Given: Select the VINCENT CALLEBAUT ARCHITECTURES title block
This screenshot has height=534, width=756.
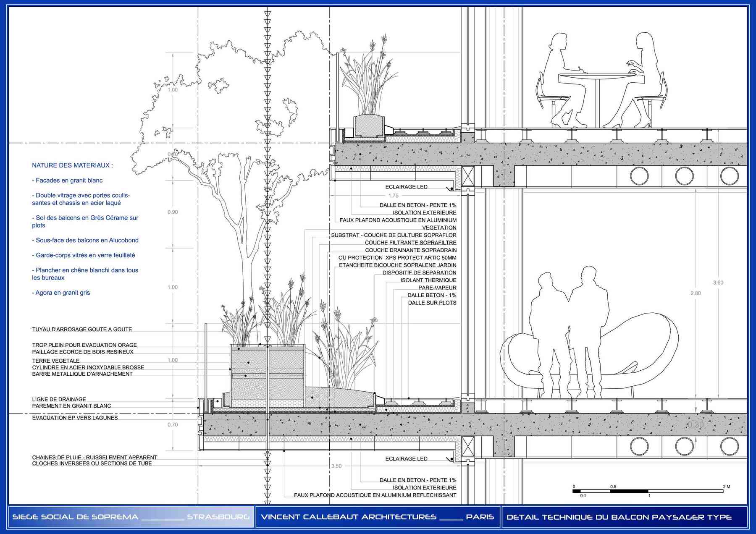Looking at the screenshot, I should point(349,517).
